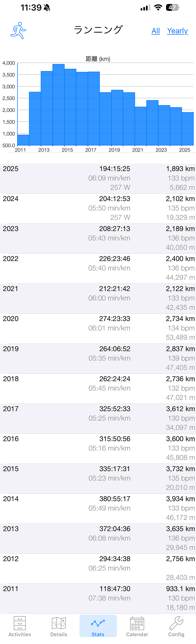Tap the ランニング title heading
This screenshot has height=644, width=196.
pyautogui.click(x=98, y=30)
